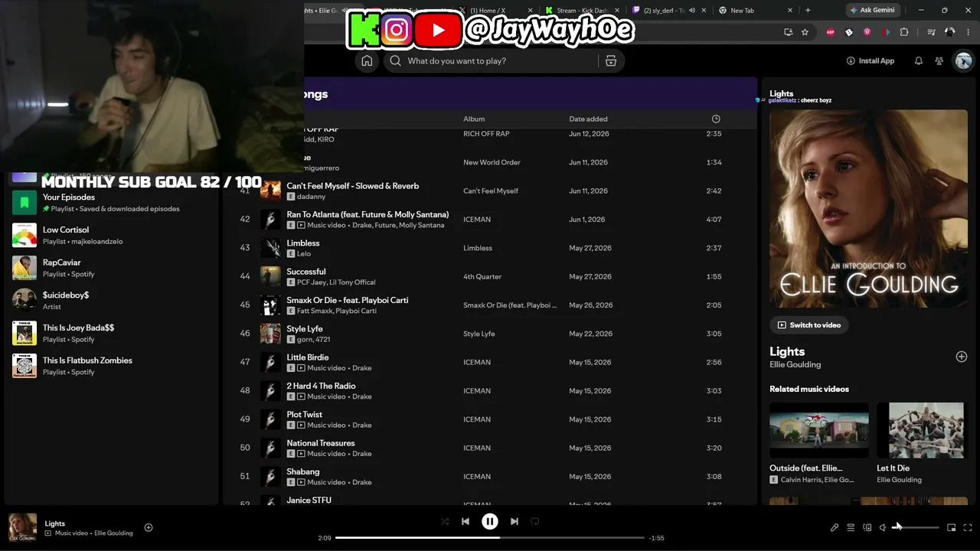Select song 'Can't Feel Myself - Slowed & Reverb'
Image resolution: width=980 pixels, height=551 pixels.
353,186
